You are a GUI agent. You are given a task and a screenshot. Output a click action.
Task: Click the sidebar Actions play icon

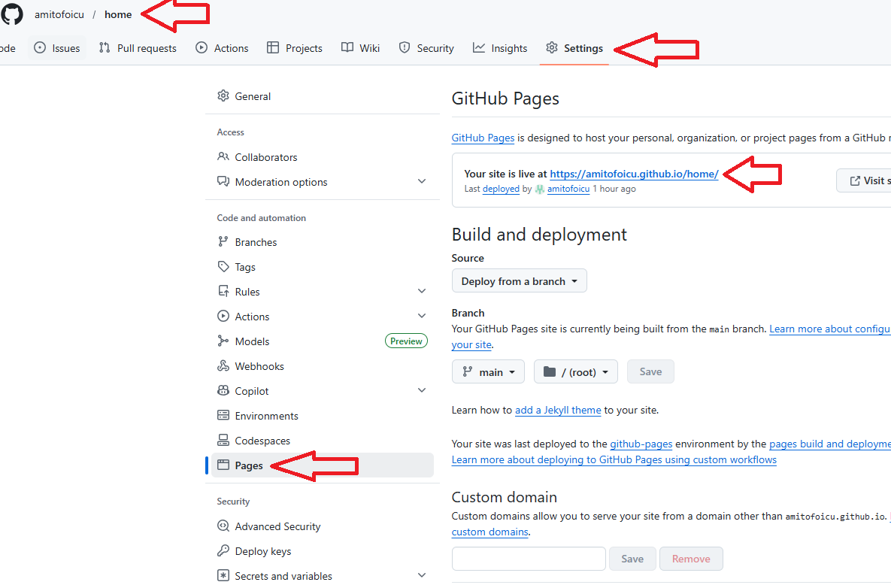coord(223,317)
